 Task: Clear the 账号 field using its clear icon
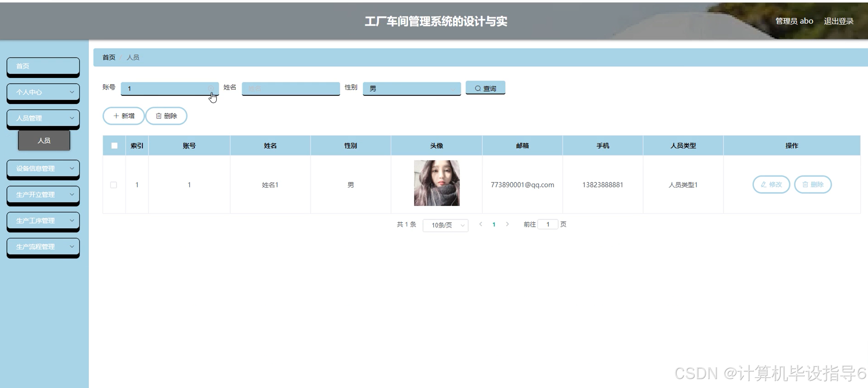point(211,88)
